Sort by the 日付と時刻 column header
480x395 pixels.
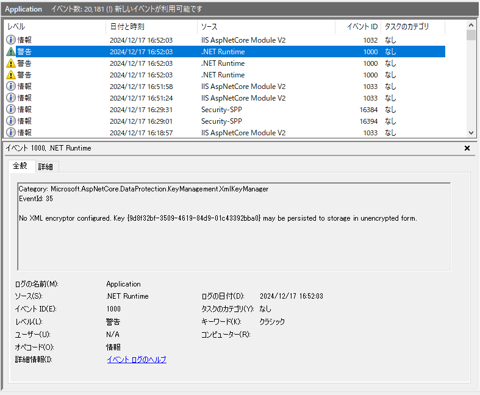(152, 27)
